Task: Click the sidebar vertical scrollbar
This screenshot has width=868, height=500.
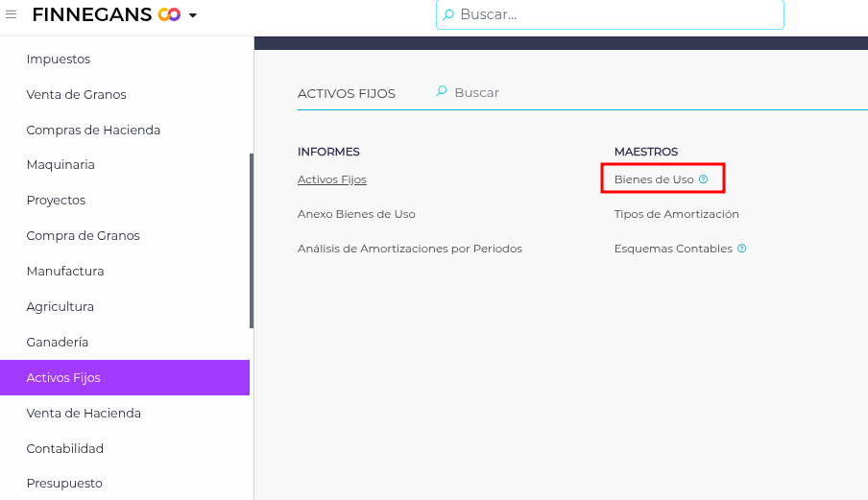Action: pyautogui.click(x=252, y=240)
